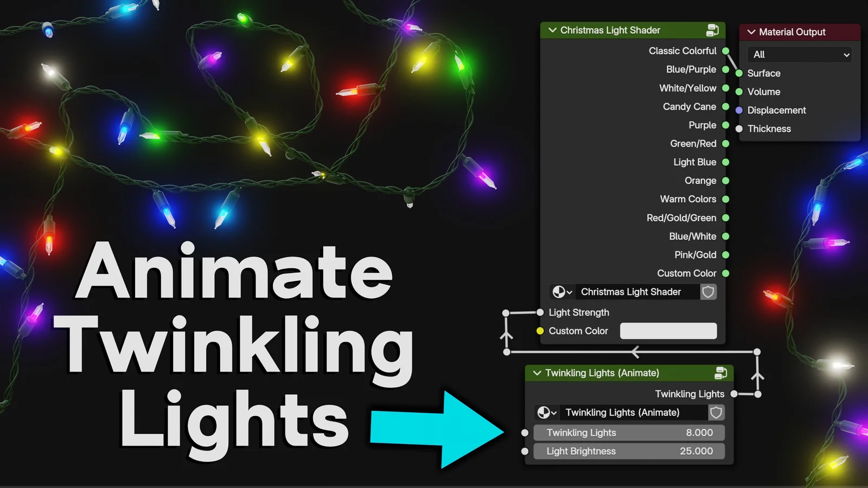This screenshot has height=488, width=868.
Task: Toggle fake user shield on Christmas Light Shader
Action: [x=708, y=292]
